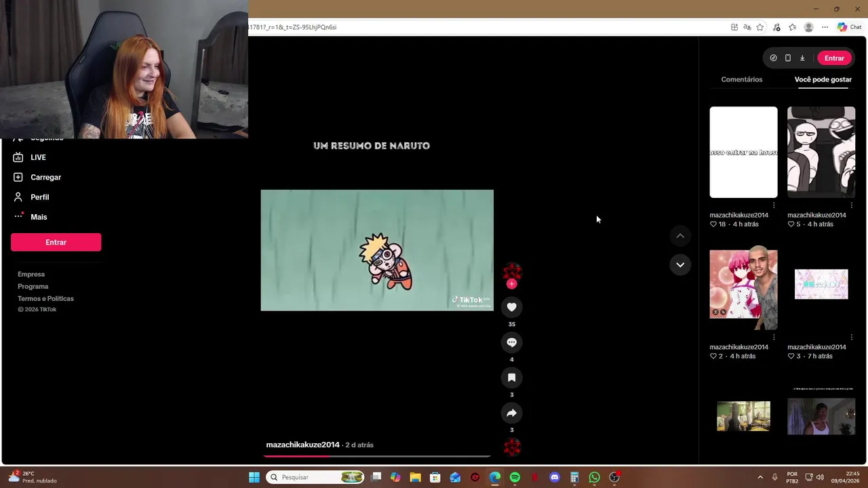Save the video with the bookmark icon

click(x=512, y=378)
